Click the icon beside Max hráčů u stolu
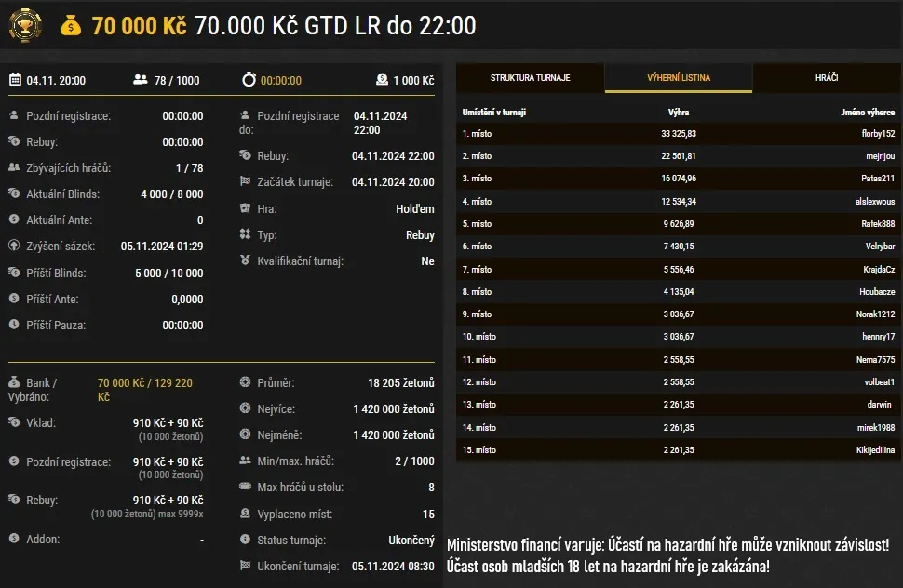Image resolution: width=903 pixels, height=588 pixels. tap(245, 488)
